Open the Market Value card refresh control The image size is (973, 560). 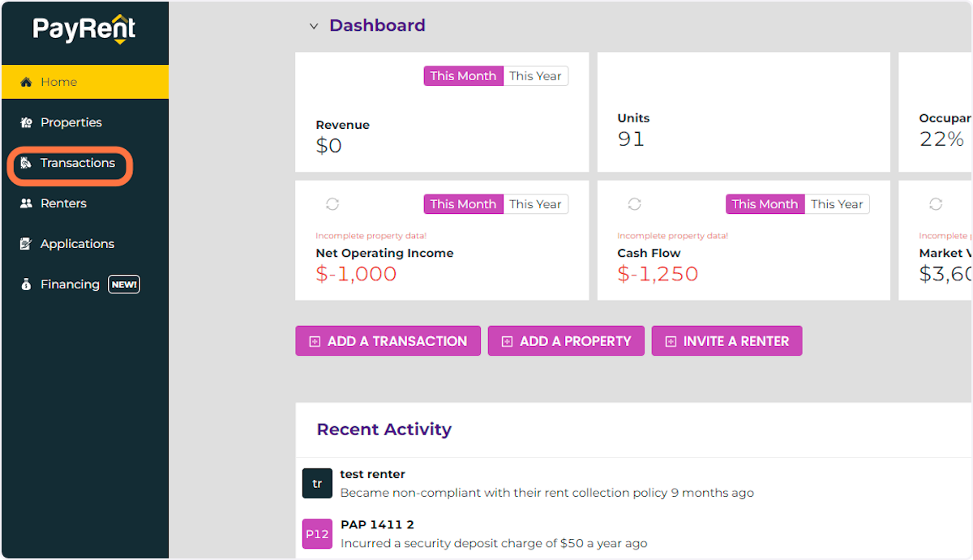coord(937,204)
